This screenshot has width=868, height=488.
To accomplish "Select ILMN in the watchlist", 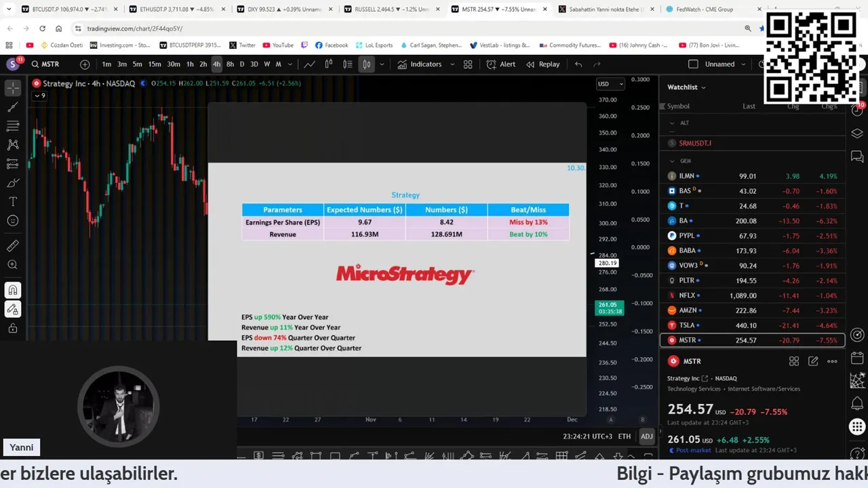I will pyautogui.click(x=752, y=176).
